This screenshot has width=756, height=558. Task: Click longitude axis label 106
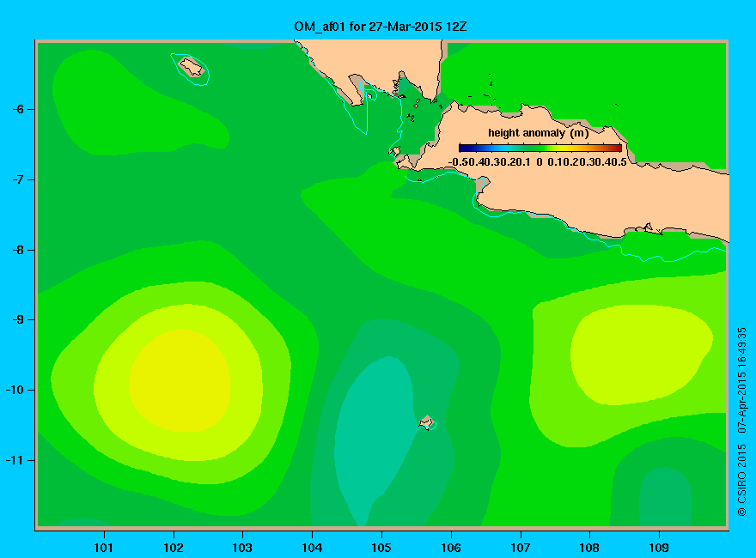point(451,548)
